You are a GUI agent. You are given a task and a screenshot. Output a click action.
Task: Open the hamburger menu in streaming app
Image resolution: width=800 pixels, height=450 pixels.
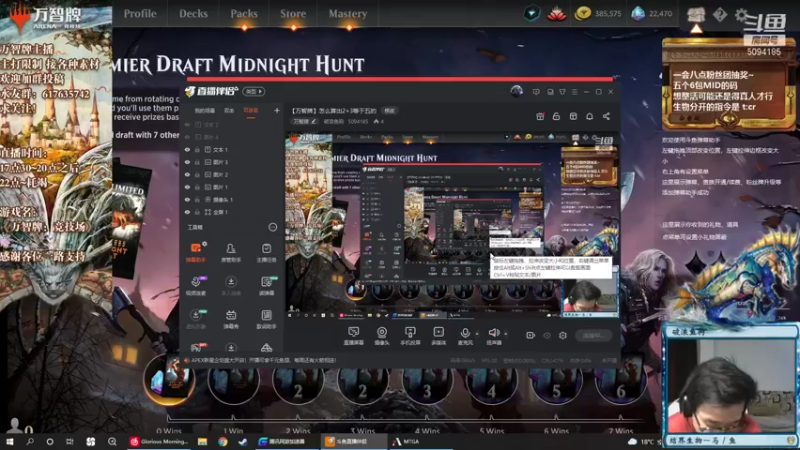tap(574, 92)
